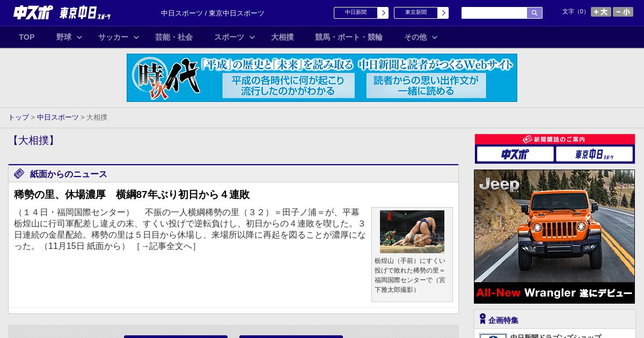Open the sumo match photo thumbnail

click(x=412, y=232)
